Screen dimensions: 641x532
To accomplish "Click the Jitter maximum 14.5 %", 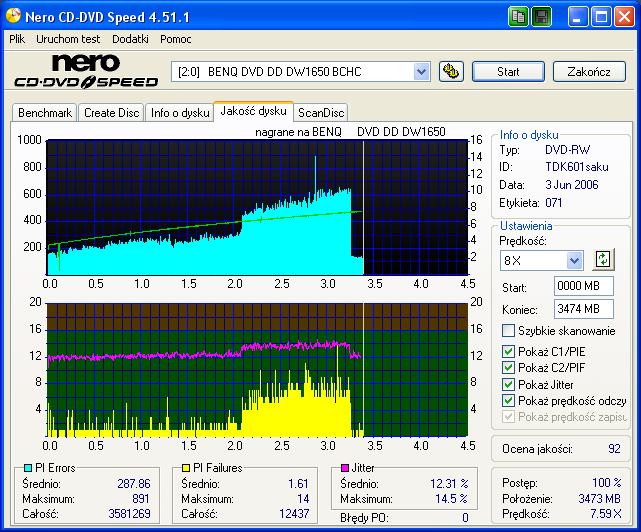I will [451, 499].
